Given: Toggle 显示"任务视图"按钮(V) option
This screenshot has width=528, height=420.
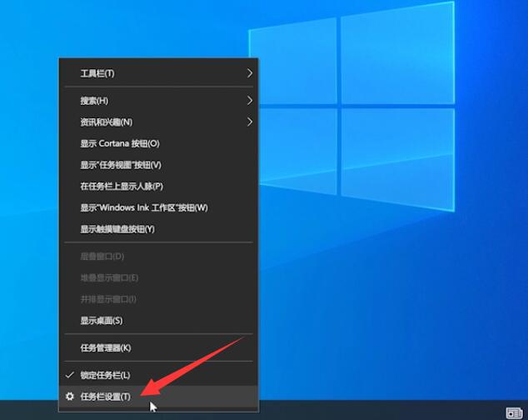Looking at the screenshot, I should coord(158,165).
